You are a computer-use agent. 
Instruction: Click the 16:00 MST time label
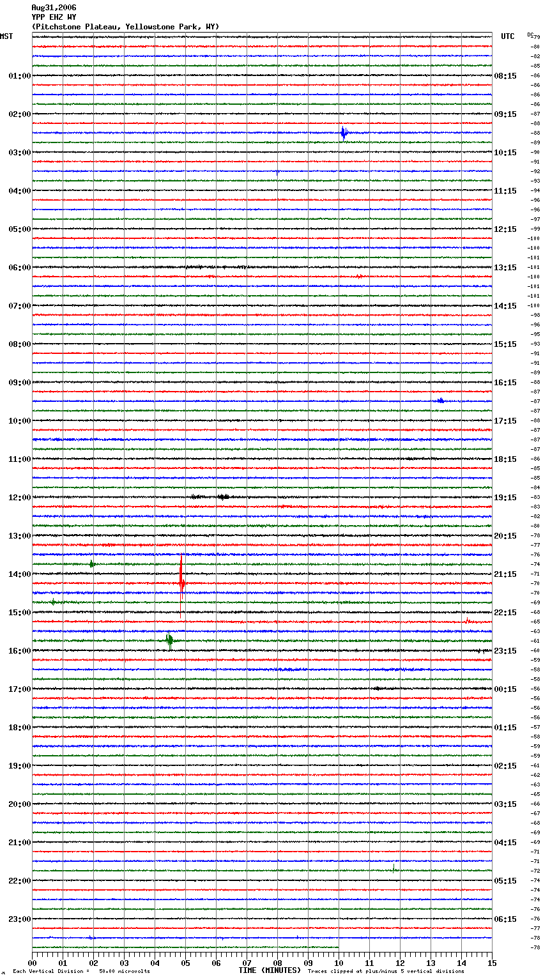pos(20,651)
